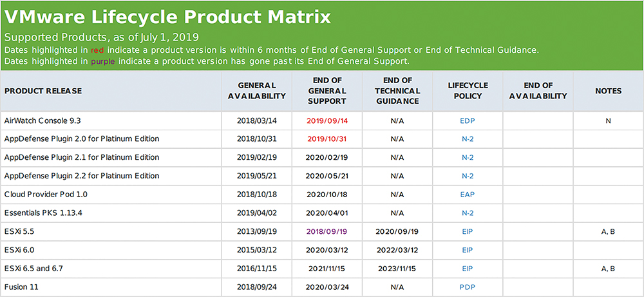644x297 pixels.
Task: Open the EIP link for ESXi 5.5
Action: (468, 232)
